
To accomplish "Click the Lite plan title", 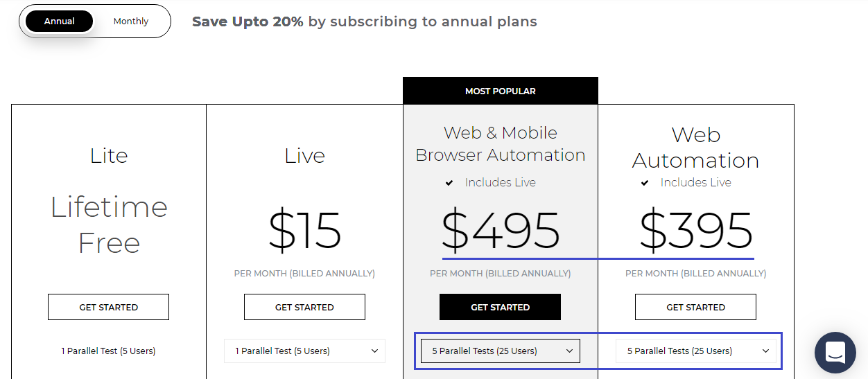I will tap(109, 156).
